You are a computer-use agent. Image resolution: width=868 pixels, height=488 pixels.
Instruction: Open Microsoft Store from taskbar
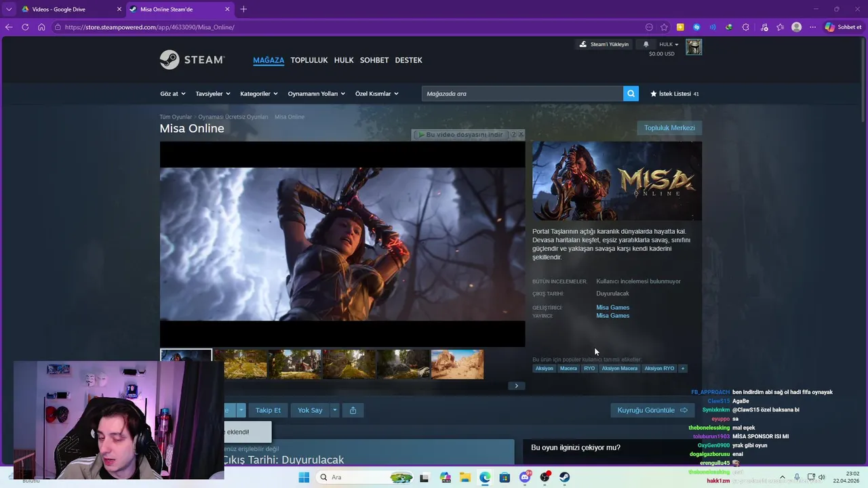click(x=505, y=477)
